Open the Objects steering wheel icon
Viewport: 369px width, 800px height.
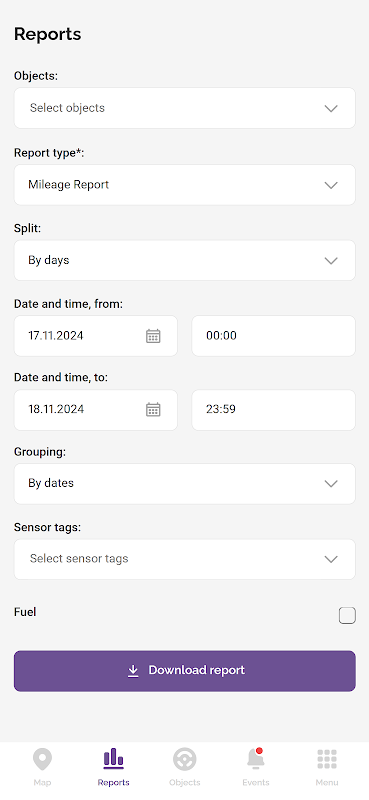(x=185, y=759)
